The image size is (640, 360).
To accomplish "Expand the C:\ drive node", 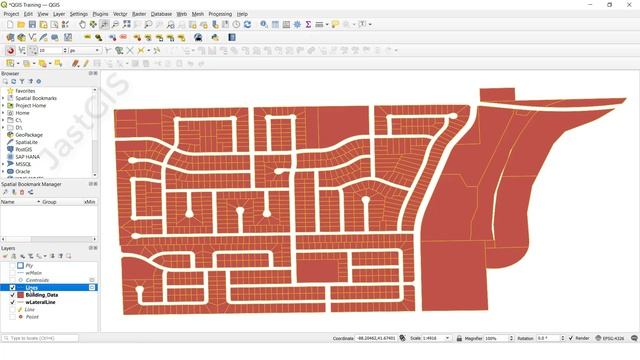I will (x=3, y=120).
